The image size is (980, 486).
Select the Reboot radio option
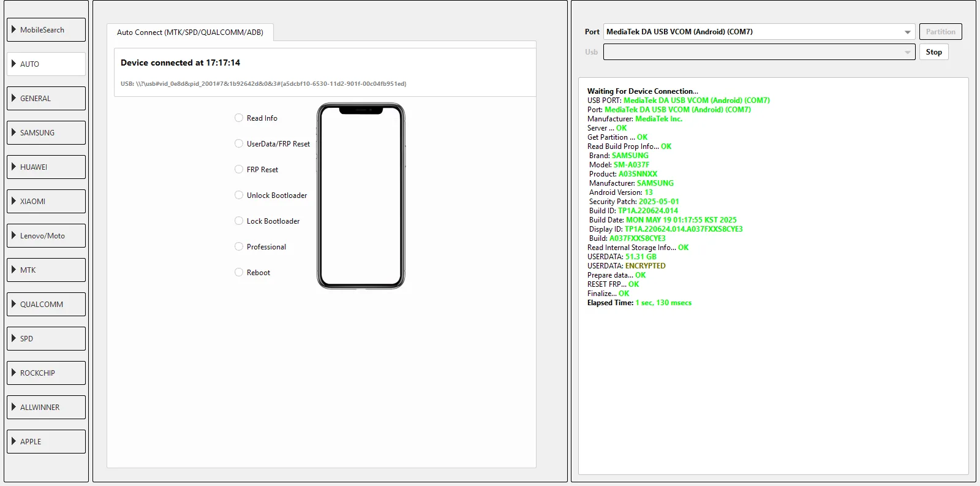click(239, 272)
